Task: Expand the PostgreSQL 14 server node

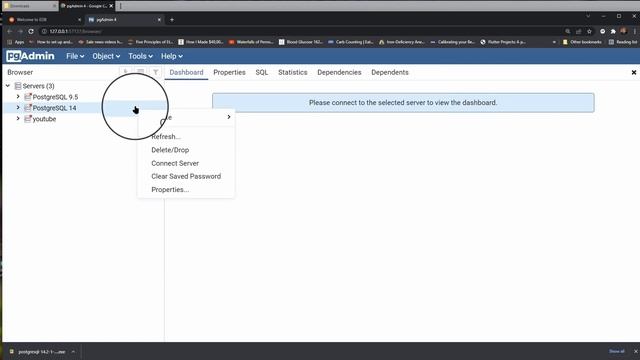Action: [x=18, y=108]
